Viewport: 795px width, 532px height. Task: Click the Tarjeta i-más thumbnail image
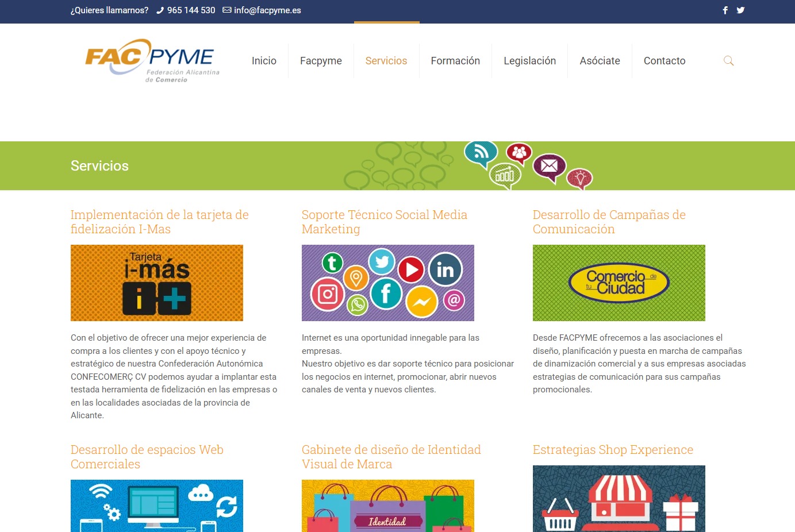[x=157, y=283]
